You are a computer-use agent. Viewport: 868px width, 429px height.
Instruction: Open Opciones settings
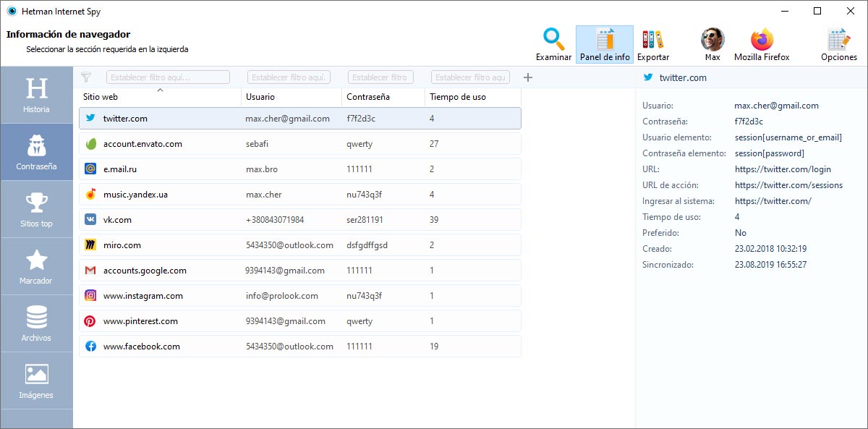(x=838, y=44)
